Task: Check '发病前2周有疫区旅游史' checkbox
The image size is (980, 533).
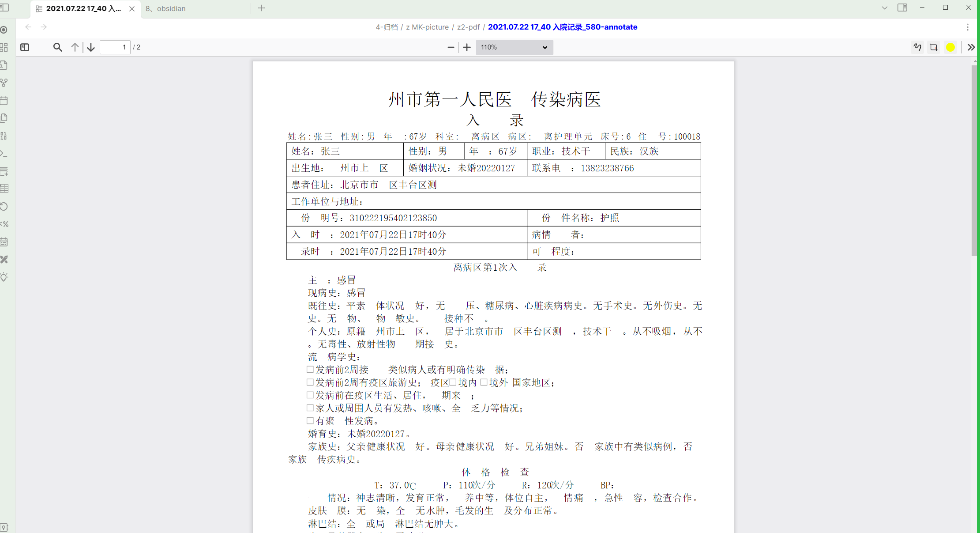Action: pyautogui.click(x=310, y=382)
